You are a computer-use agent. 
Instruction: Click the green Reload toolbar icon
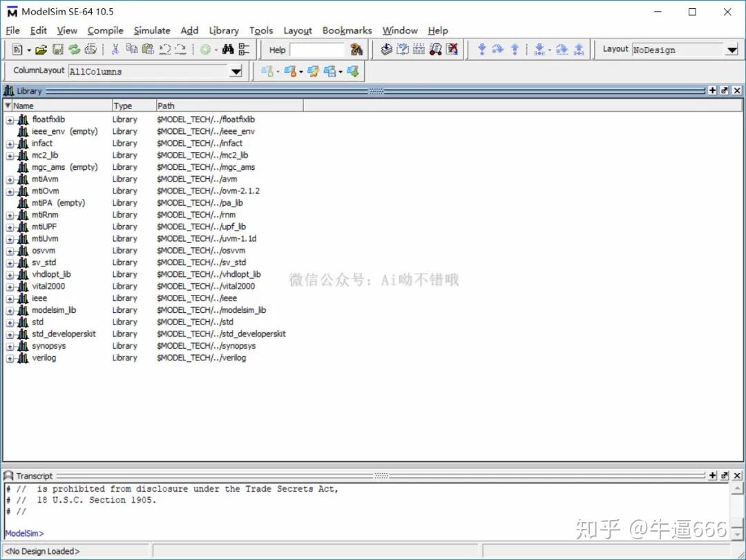pos(74,50)
